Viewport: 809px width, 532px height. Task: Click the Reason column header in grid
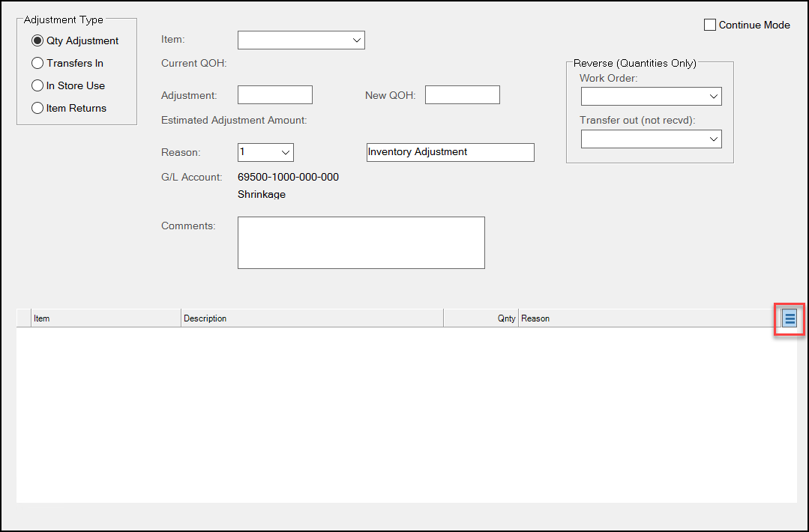click(x=649, y=318)
